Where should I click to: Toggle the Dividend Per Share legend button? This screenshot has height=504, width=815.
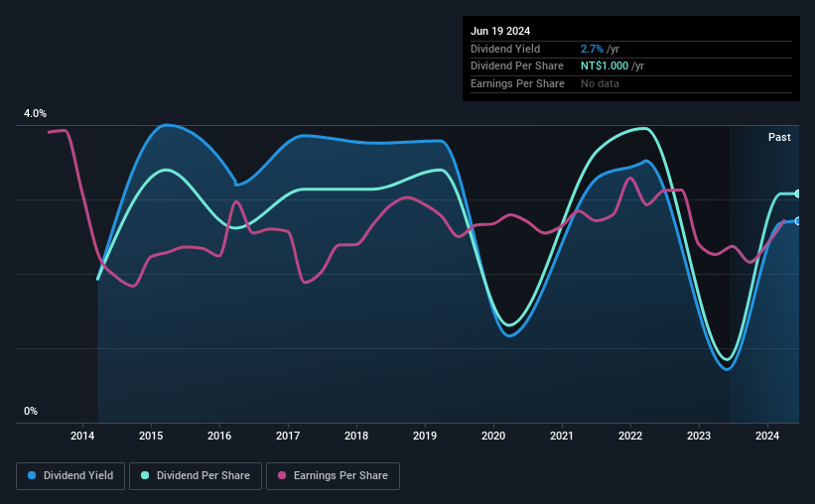pos(196,476)
